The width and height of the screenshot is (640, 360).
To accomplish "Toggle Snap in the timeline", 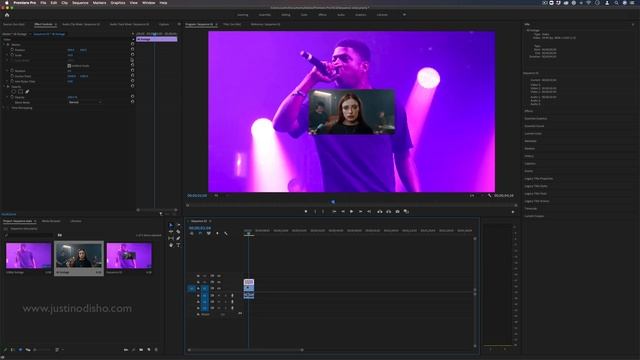I will point(200,233).
